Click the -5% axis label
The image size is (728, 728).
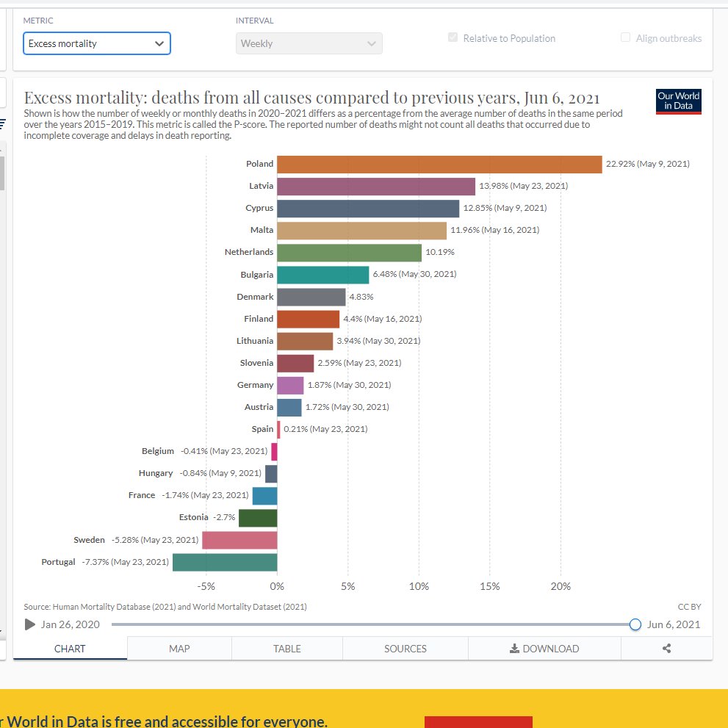tap(206, 586)
